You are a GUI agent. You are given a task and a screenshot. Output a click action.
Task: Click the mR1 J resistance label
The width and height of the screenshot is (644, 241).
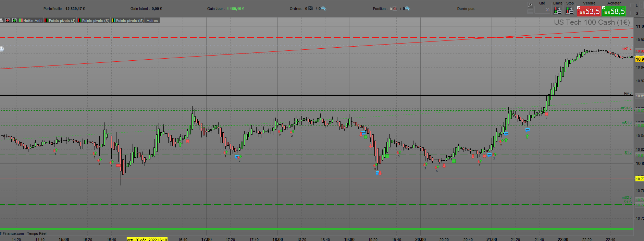pos(627,49)
